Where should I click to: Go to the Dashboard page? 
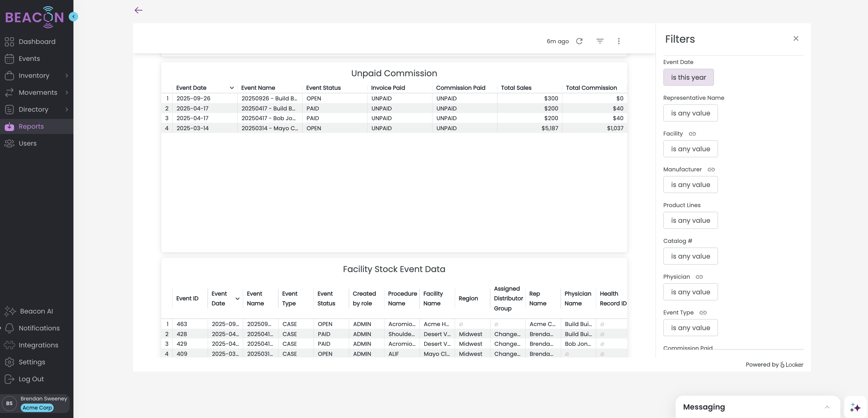37,41
